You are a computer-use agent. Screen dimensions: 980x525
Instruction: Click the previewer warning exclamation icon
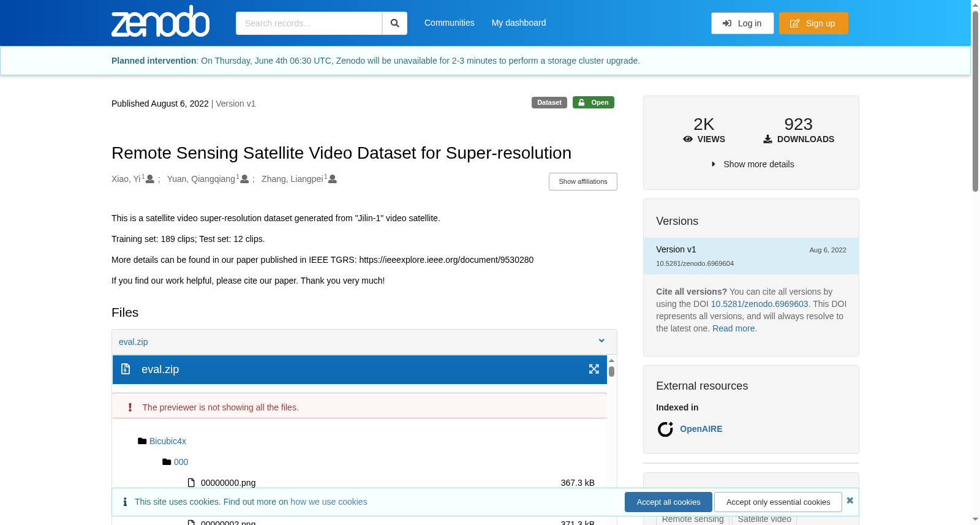tap(130, 407)
